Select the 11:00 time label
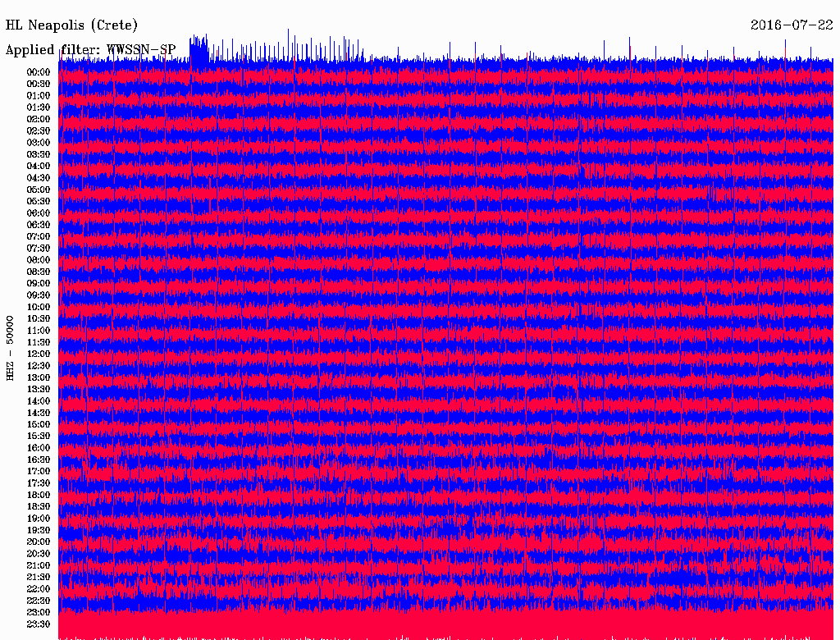The height and width of the screenshot is (640, 840). 39,331
